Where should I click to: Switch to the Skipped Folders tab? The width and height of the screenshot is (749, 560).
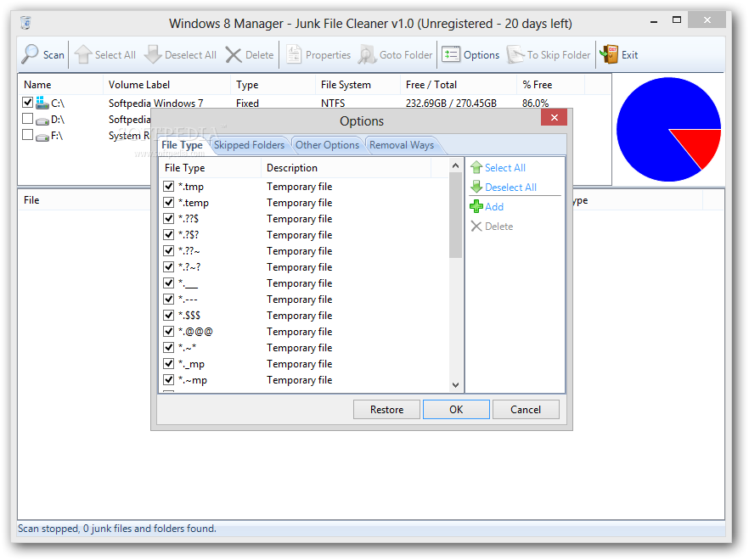point(249,144)
